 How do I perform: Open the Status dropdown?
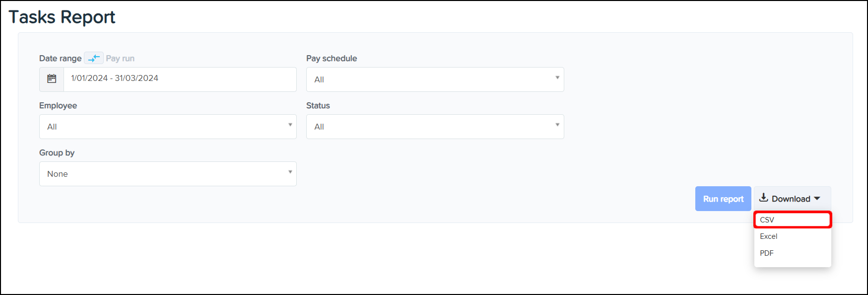[435, 127]
